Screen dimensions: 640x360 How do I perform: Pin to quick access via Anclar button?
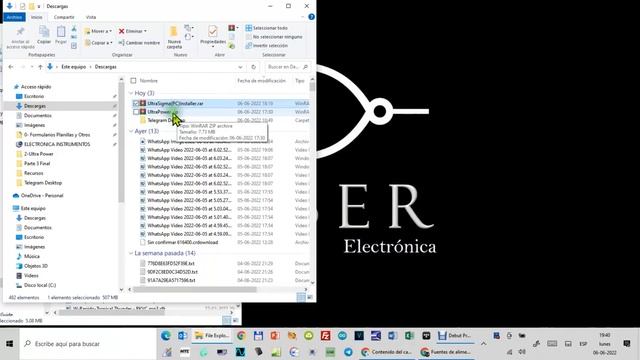pyautogui.click(x=20, y=38)
